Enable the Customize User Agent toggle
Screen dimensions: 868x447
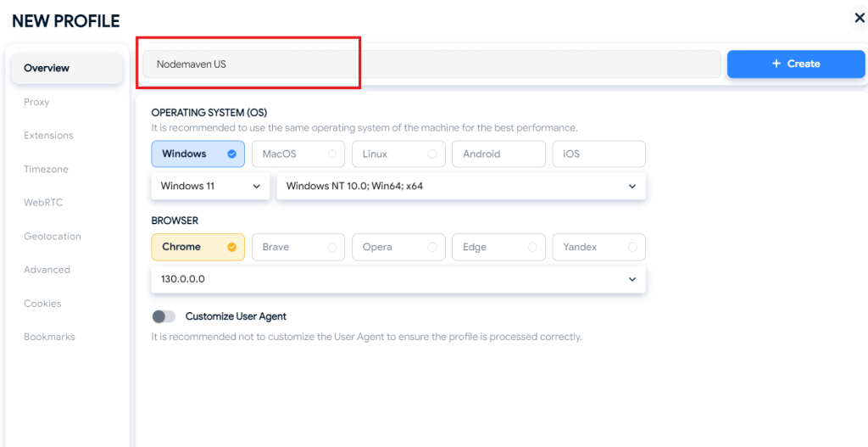[164, 316]
